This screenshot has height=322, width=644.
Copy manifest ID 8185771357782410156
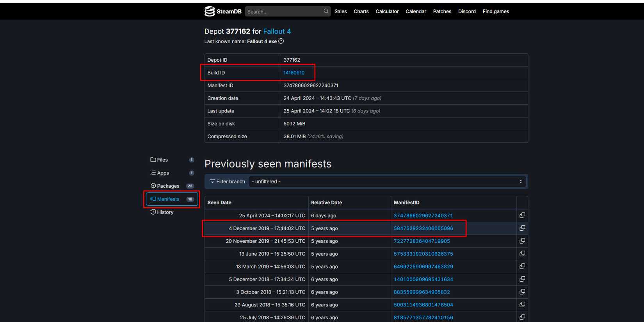click(522, 317)
